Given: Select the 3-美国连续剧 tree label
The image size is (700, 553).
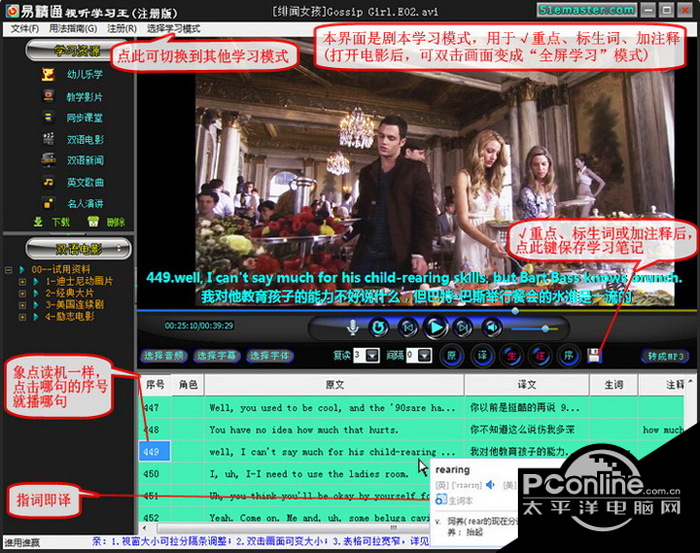Looking at the screenshot, I should click(x=75, y=305).
